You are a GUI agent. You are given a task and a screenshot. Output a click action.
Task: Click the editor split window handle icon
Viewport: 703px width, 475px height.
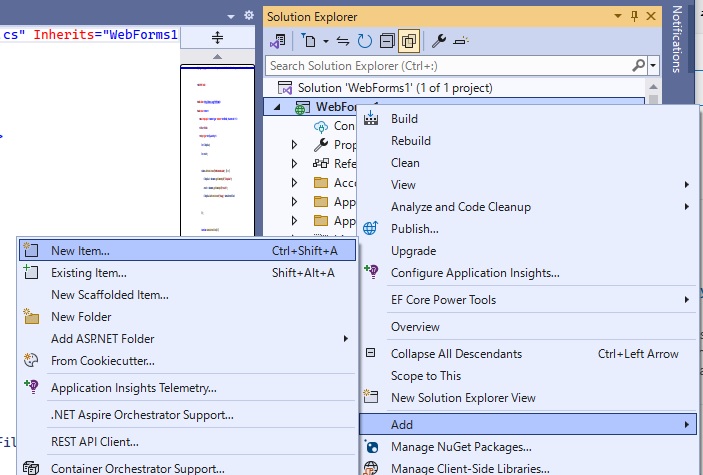tap(217, 37)
